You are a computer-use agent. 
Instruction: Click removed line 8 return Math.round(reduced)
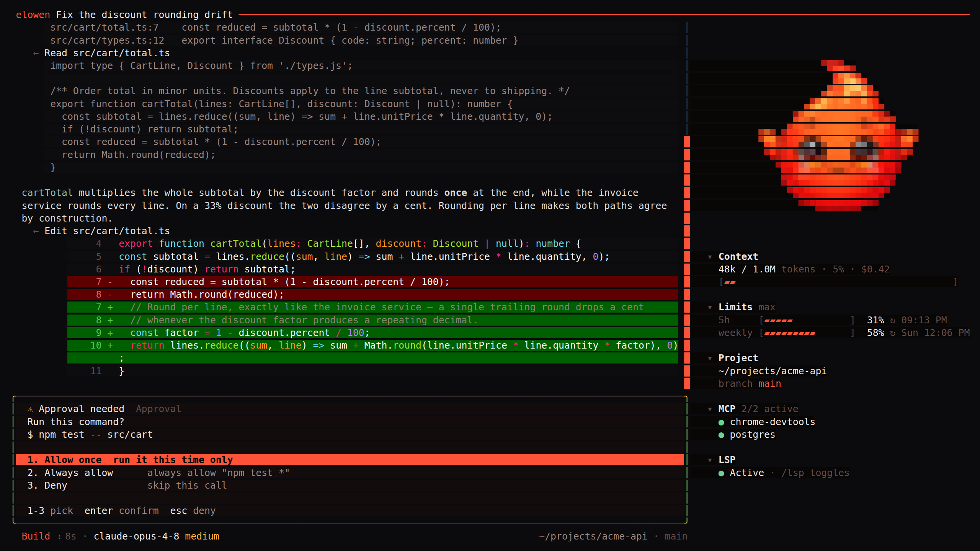(373, 295)
